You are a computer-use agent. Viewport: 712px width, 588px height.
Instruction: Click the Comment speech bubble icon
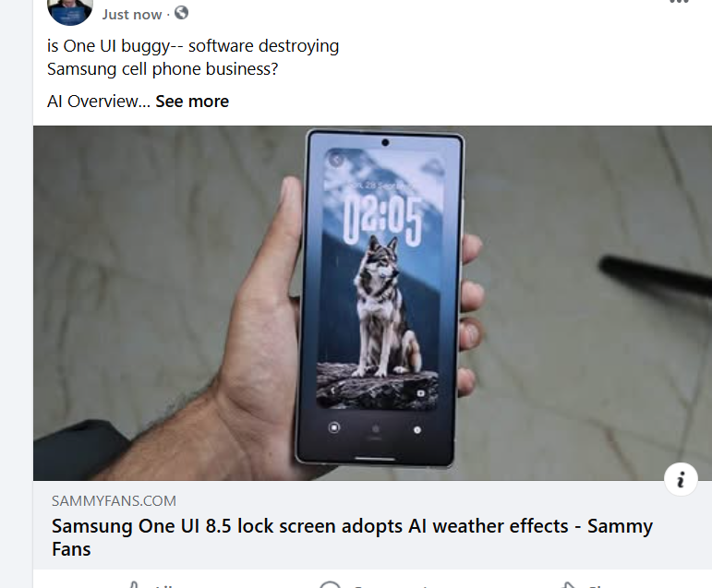pyautogui.click(x=330, y=584)
